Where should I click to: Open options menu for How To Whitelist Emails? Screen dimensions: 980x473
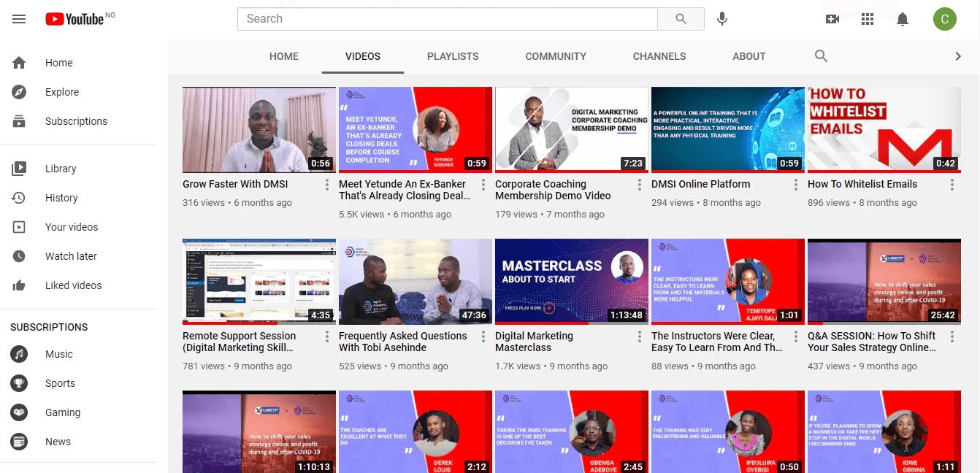click(x=952, y=185)
